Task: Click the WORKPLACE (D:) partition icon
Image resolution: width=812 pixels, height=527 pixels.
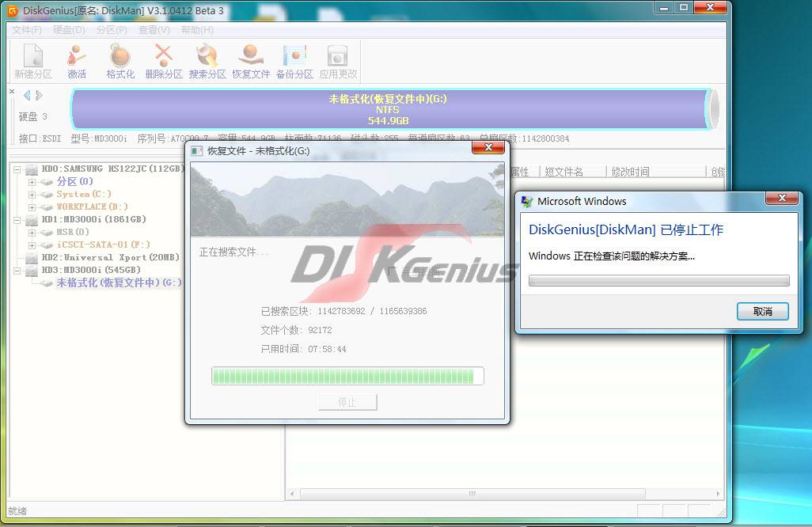Action: (47, 207)
